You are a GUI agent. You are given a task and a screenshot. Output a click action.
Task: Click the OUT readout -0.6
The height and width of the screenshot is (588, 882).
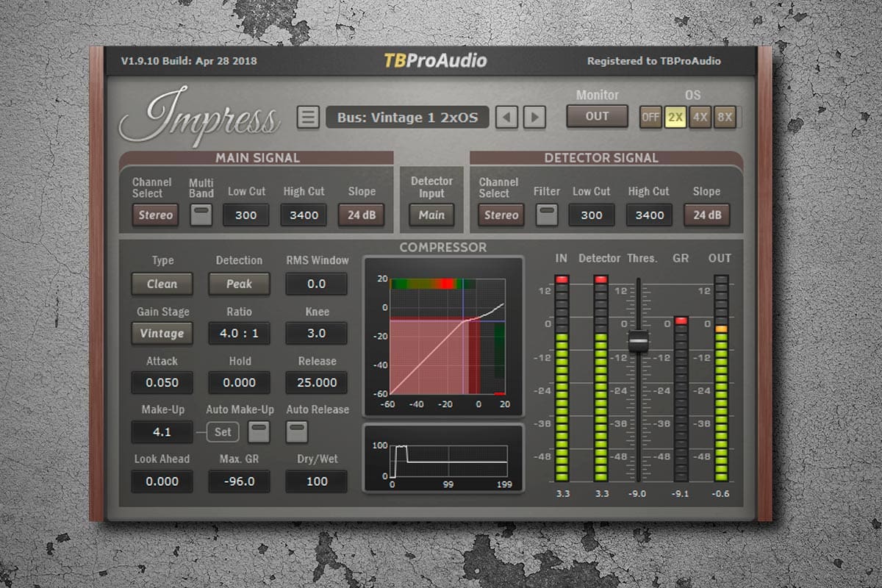click(720, 494)
